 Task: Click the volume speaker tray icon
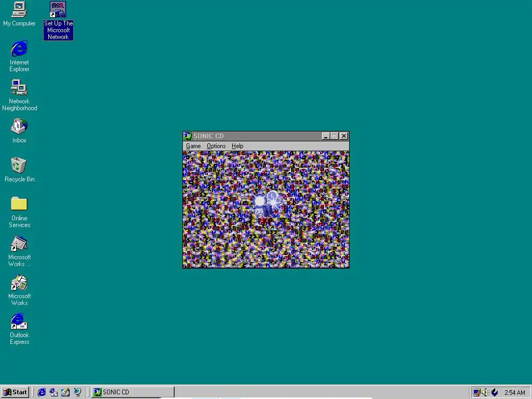pyautogui.click(x=485, y=392)
